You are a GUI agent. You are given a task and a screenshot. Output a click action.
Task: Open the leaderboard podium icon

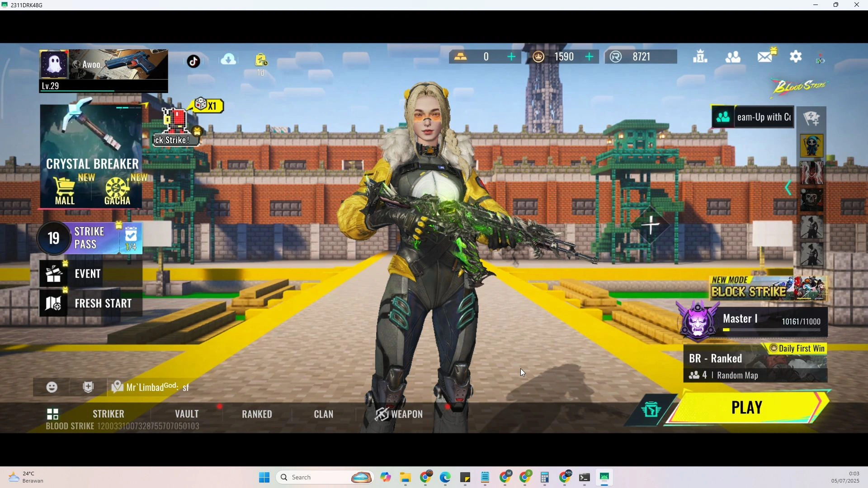click(x=700, y=57)
